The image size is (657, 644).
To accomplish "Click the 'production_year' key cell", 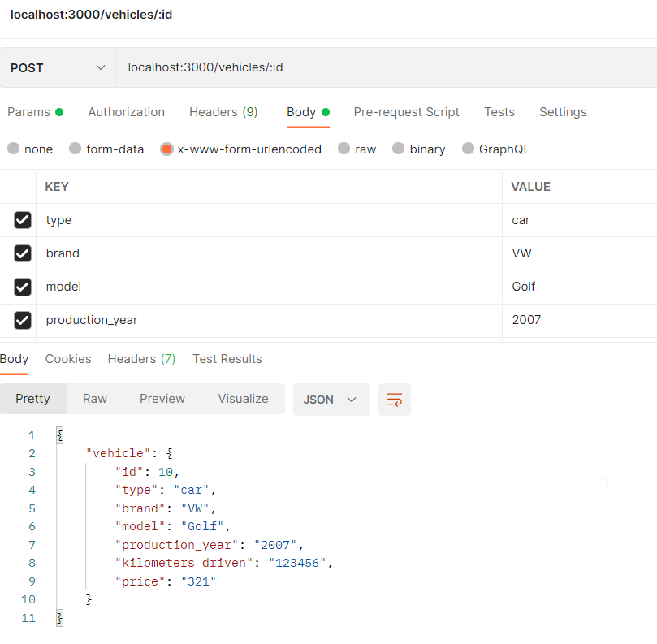I will [269, 321].
